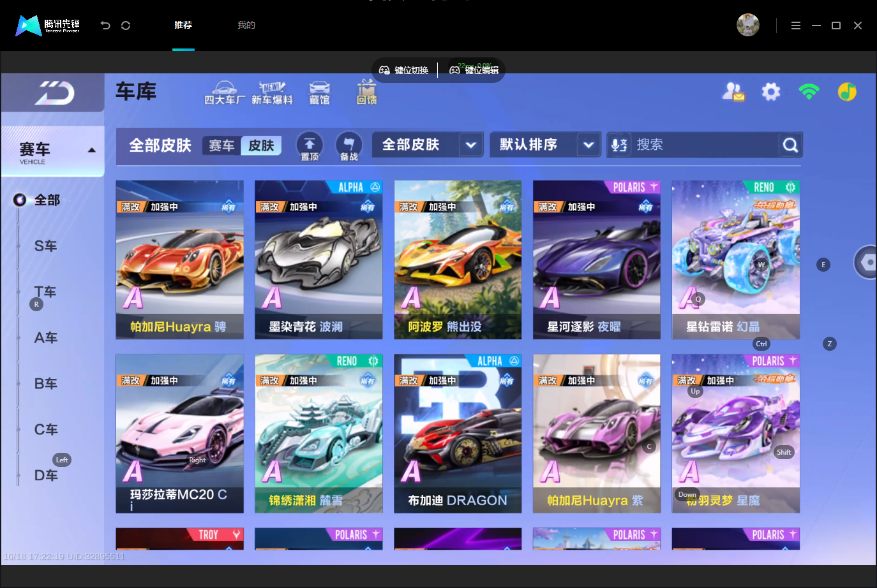Switch to the 我的 tab
877x588 pixels.
(x=246, y=25)
